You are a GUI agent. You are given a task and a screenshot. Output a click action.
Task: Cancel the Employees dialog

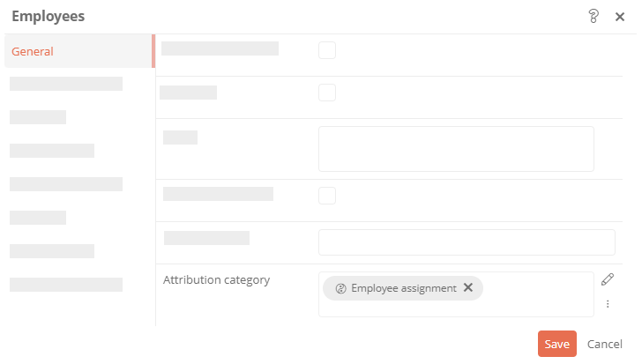click(x=605, y=344)
